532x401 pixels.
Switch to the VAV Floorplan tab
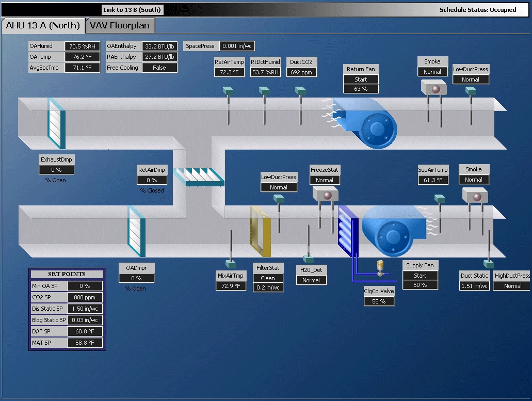pyautogui.click(x=119, y=25)
